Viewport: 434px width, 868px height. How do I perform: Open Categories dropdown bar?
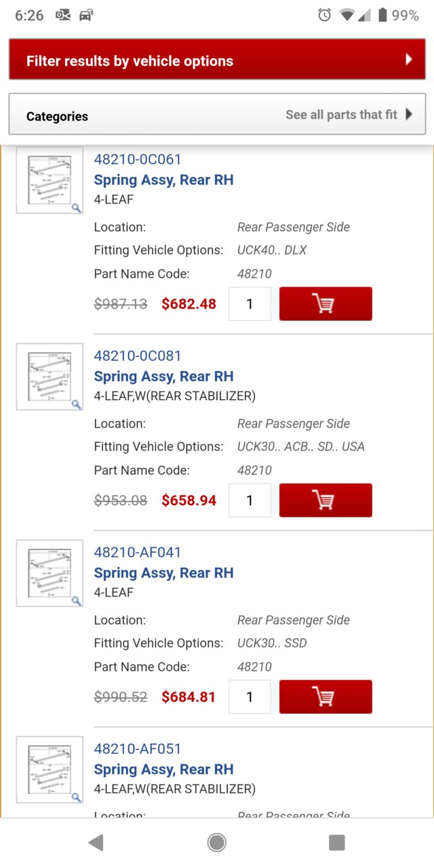[217, 115]
